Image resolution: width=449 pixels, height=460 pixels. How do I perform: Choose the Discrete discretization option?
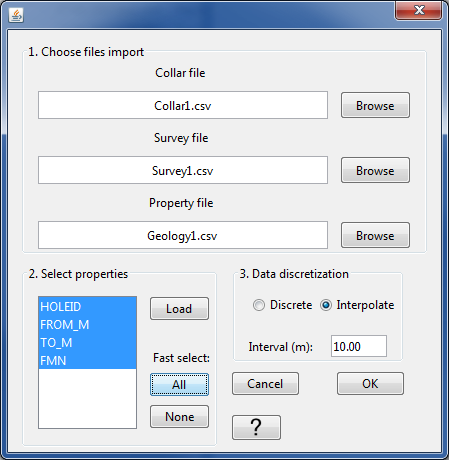coord(282,305)
